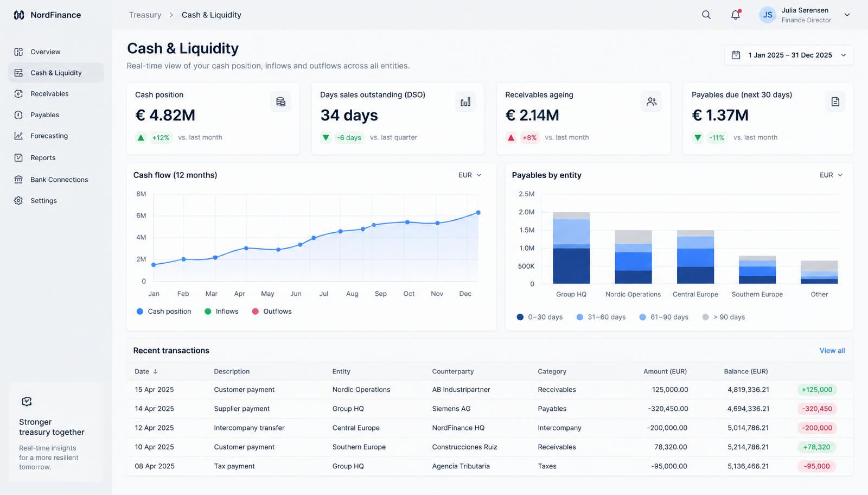Click the green down arrow on DSO card
Viewport: 868px width, 495px height.
326,138
